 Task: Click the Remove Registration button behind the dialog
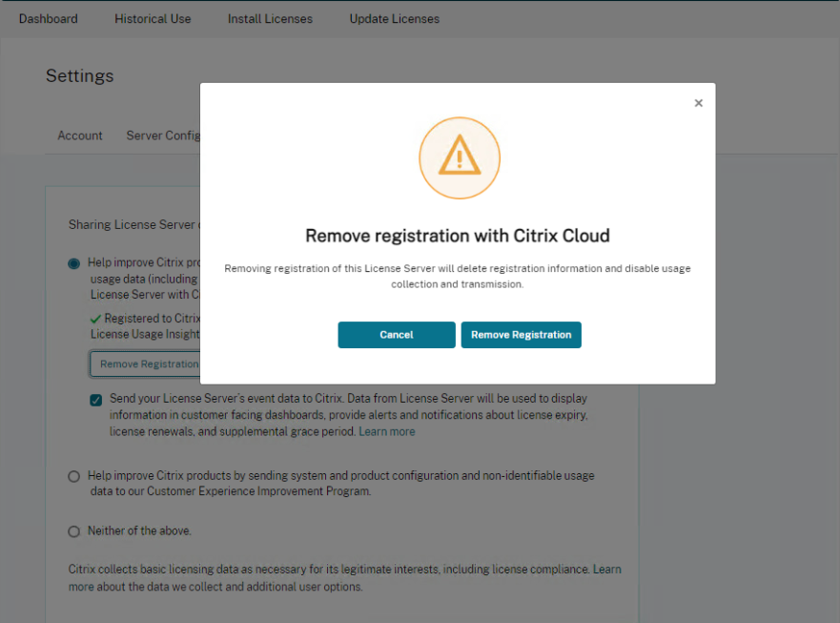click(148, 363)
